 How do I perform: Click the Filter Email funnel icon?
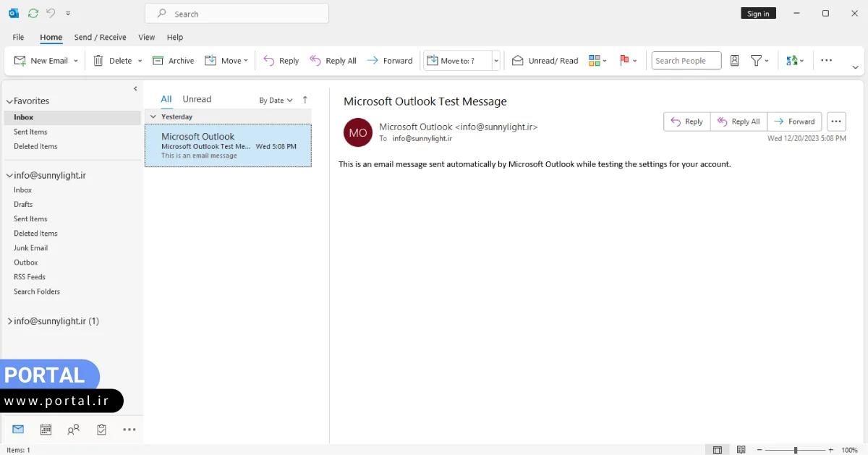(756, 61)
